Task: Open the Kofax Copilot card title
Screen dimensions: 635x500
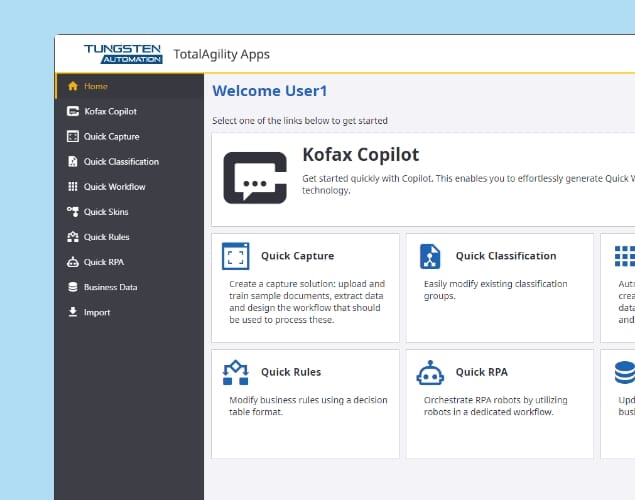Action: click(360, 155)
